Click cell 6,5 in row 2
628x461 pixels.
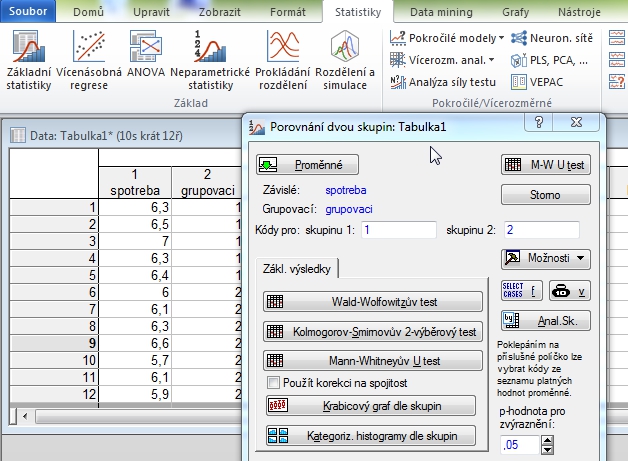click(x=135, y=224)
